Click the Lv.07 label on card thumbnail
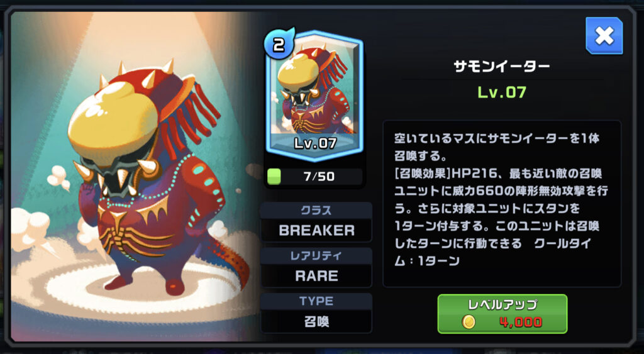644x354 pixels. pyautogui.click(x=315, y=143)
